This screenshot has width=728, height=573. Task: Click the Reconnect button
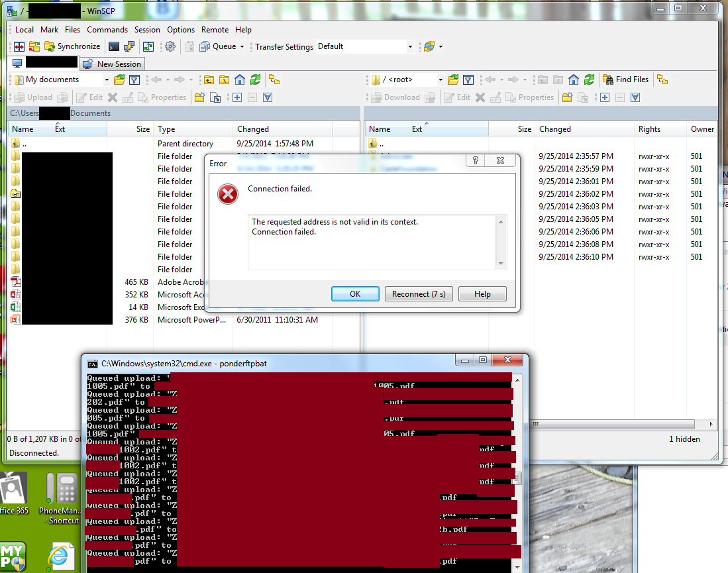click(418, 294)
